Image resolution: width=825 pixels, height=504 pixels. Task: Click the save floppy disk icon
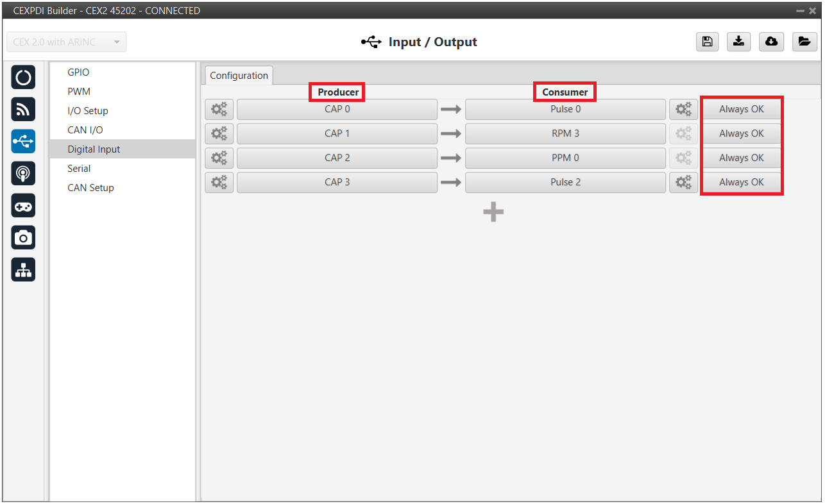click(x=707, y=42)
